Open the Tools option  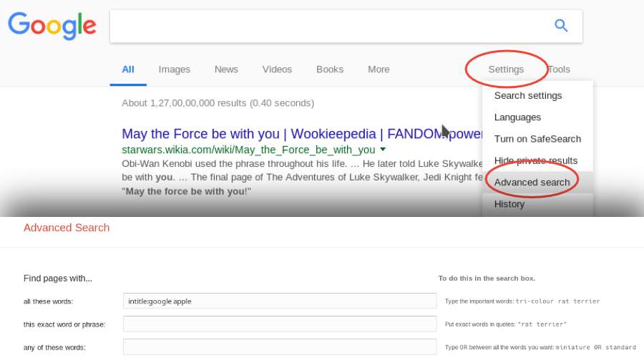coord(559,69)
